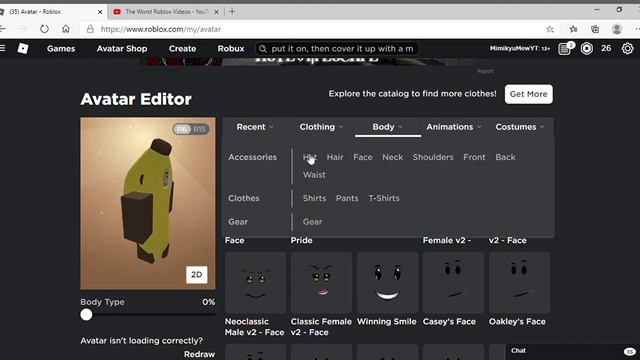Select Back accessories category
Screen dimensions: 640x360
[x=505, y=157]
